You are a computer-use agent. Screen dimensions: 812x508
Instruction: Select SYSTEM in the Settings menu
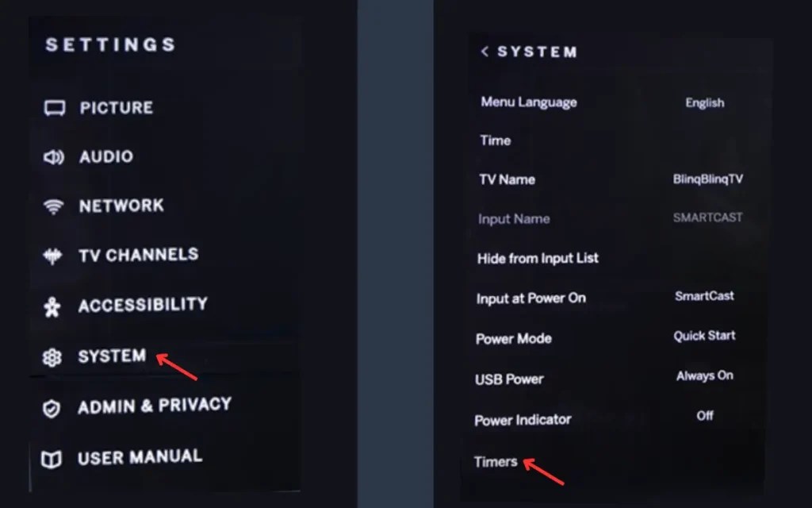112,356
